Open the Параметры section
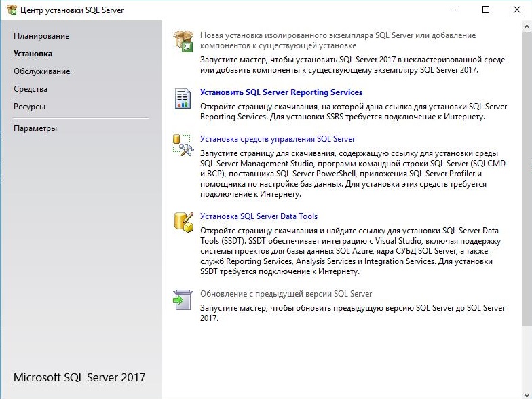Screen dimensions: 532x399 click(x=35, y=128)
